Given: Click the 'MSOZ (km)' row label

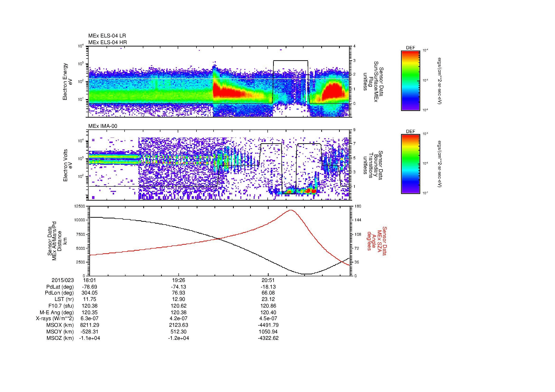Looking at the screenshot, I should (61, 338).
